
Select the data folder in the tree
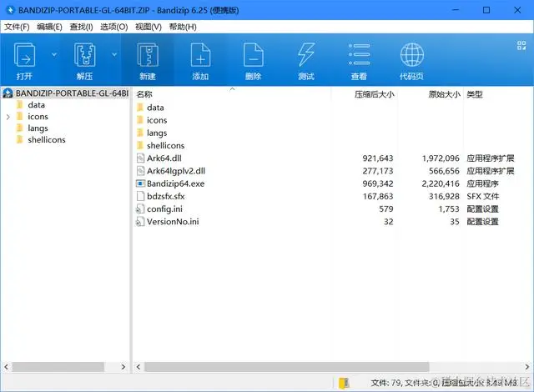[36, 105]
